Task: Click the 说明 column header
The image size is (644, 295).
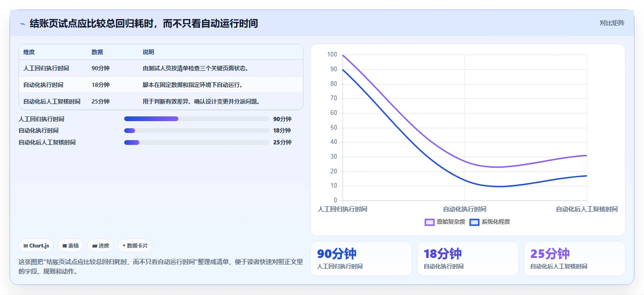Action: [148, 52]
